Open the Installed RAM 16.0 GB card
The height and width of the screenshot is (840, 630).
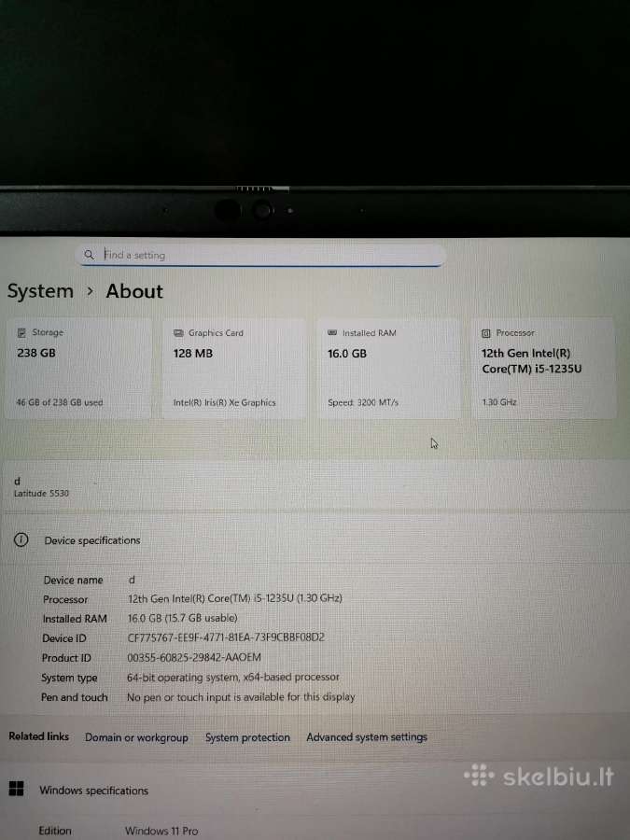(x=388, y=369)
